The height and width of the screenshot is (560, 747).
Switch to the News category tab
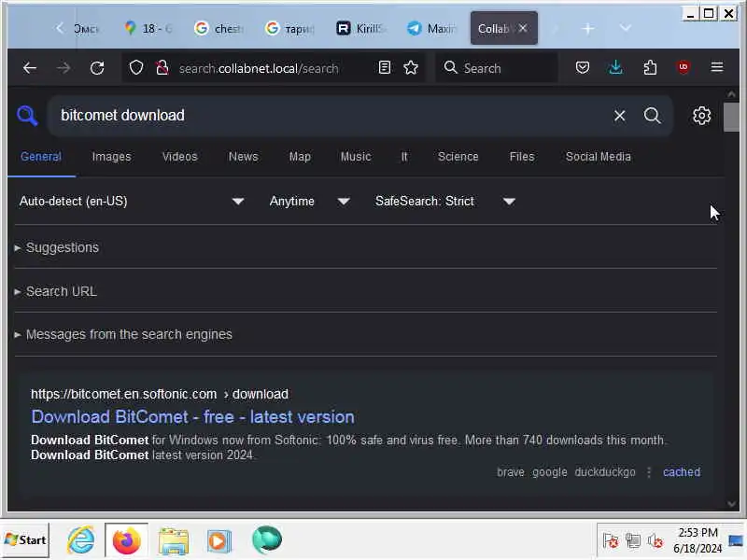pos(243,157)
